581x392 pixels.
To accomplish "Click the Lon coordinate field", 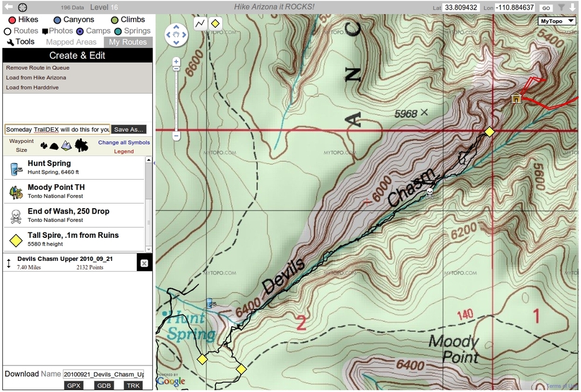I will coord(515,7).
